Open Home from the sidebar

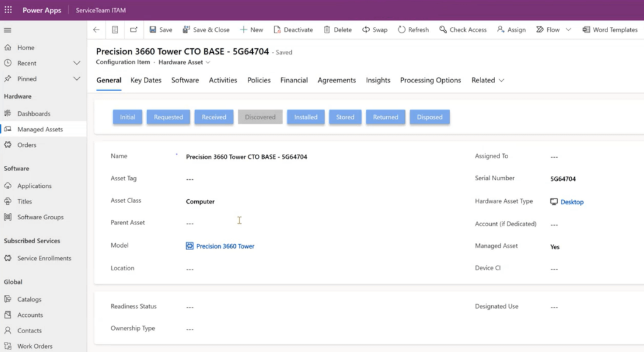tap(43, 48)
